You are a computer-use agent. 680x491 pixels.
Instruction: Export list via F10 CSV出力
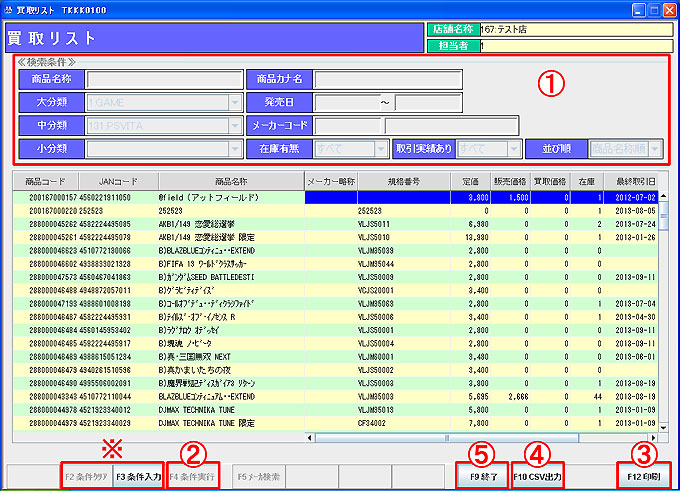point(537,476)
